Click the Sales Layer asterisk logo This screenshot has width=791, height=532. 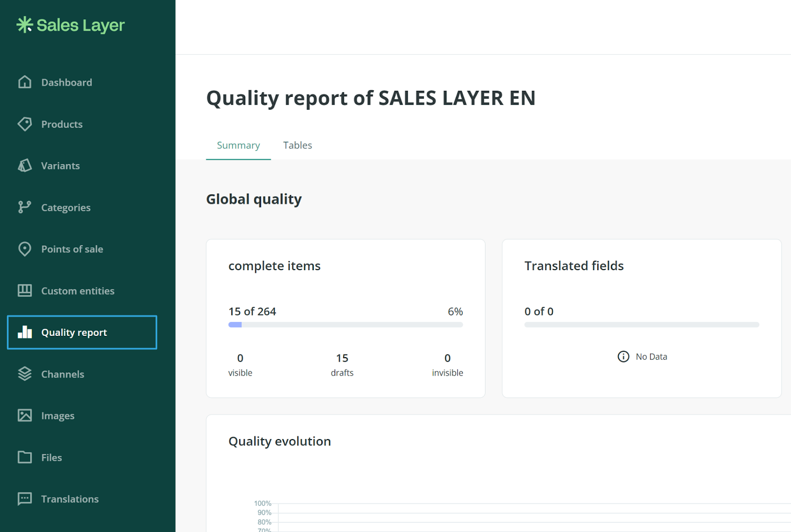24,25
